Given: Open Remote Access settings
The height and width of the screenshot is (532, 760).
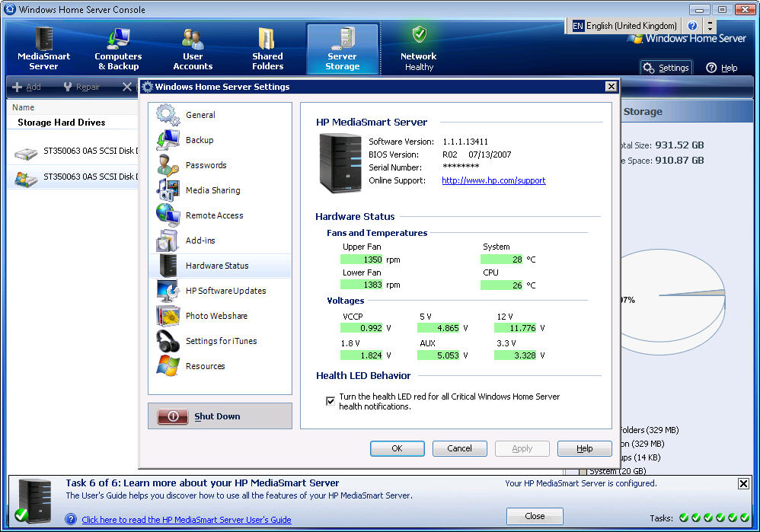Looking at the screenshot, I should coord(220,215).
